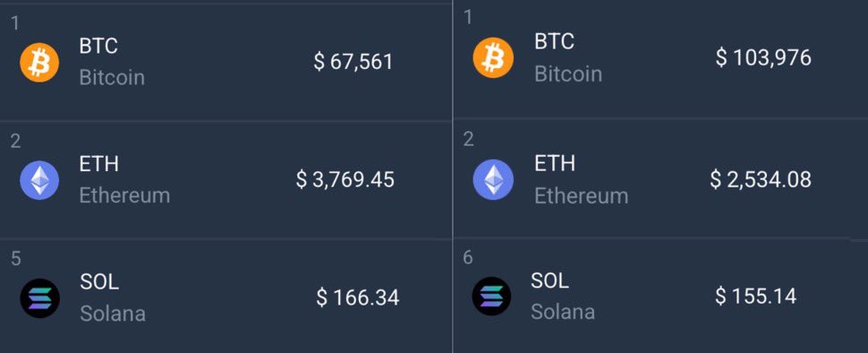The image size is (868, 353).
Task: Click the Bitcoin logo in left panel
Action: 39,63
